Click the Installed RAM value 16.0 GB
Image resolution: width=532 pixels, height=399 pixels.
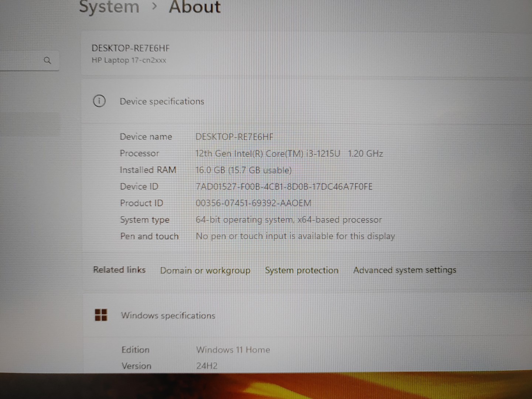point(243,170)
